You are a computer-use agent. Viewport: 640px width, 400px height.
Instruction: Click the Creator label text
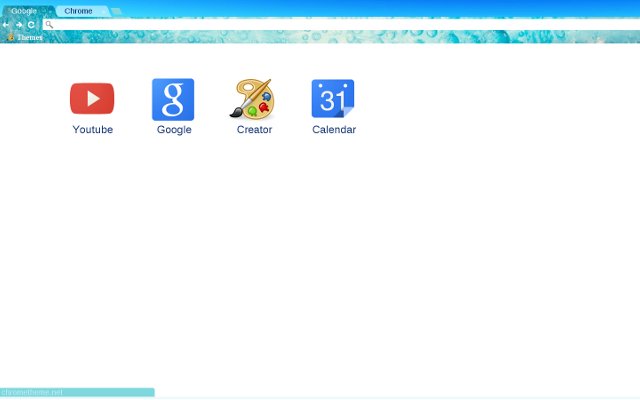pos(254,129)
